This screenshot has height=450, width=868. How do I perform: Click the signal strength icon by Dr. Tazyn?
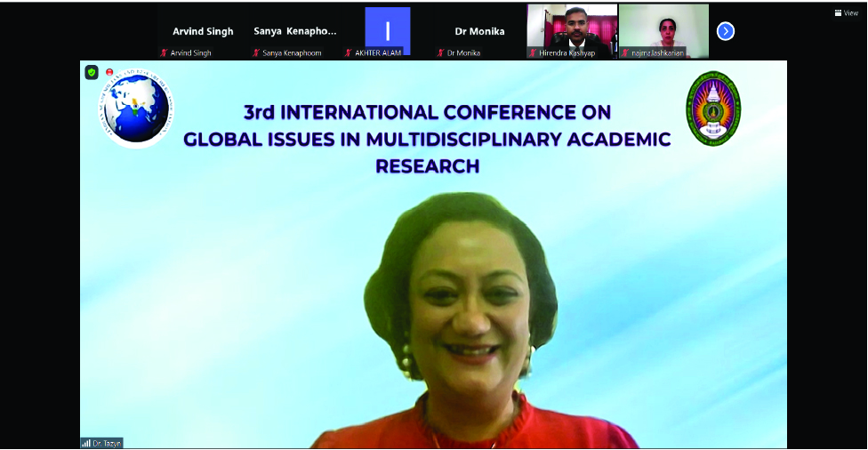tap(86, 443)
